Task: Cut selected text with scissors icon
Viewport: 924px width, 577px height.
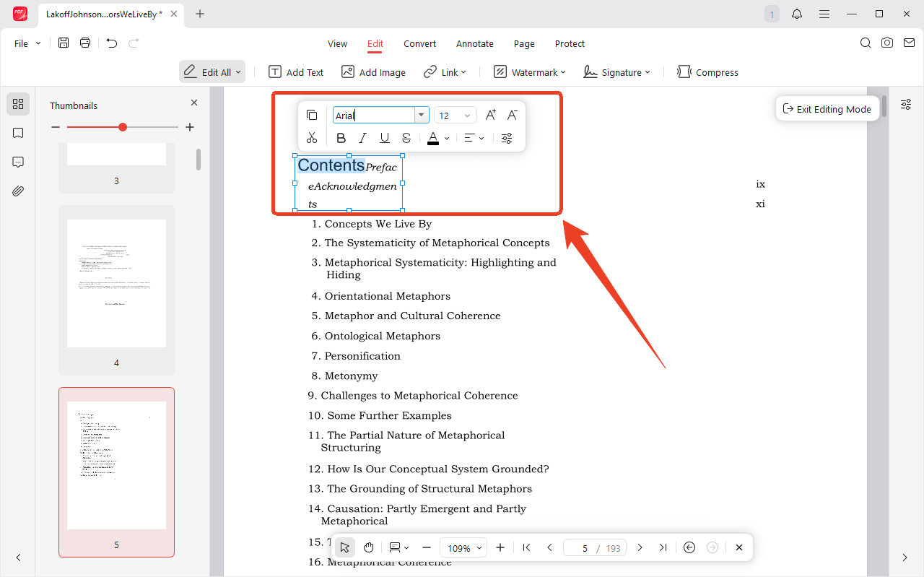Action: pyautogui.click(x=312, y=138)
